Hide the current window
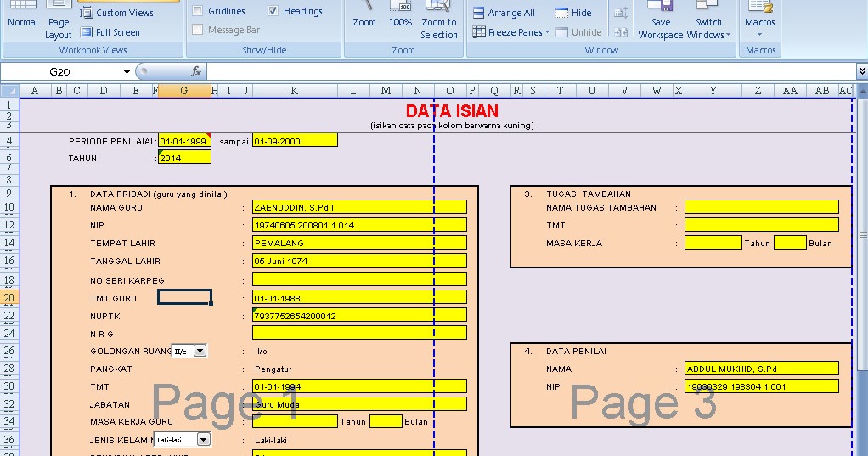 tap(573, 13)
